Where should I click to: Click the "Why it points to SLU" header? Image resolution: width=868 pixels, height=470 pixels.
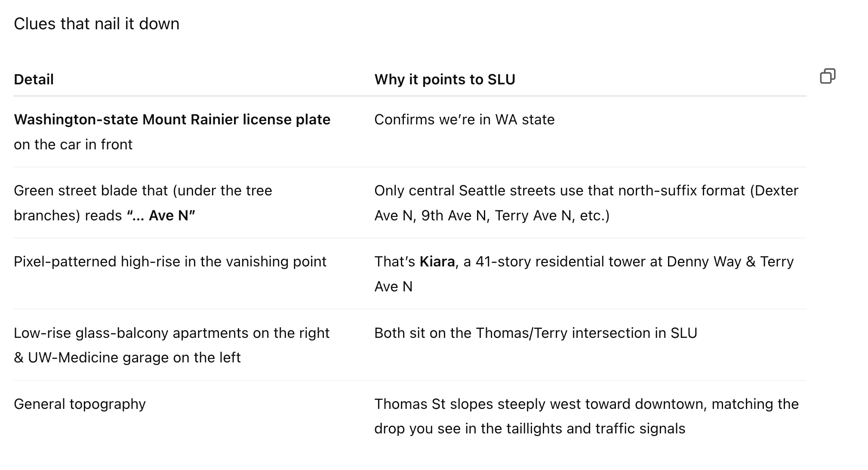(x=444, y=80)
